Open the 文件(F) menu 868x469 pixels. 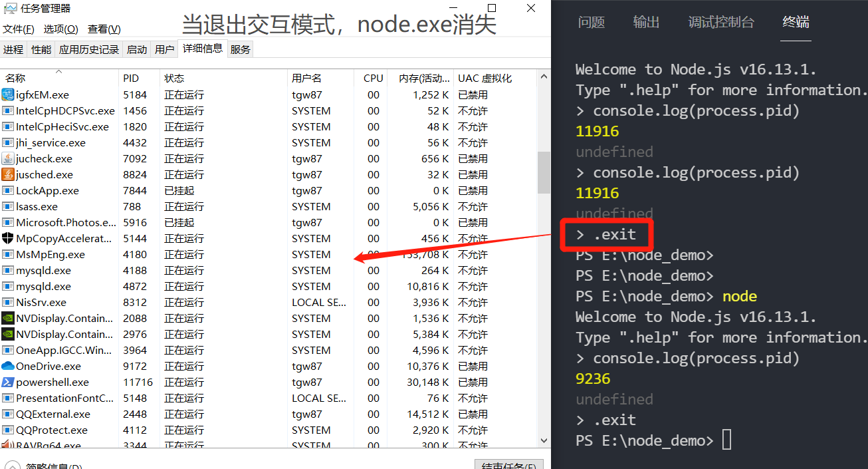pos(19,29)
